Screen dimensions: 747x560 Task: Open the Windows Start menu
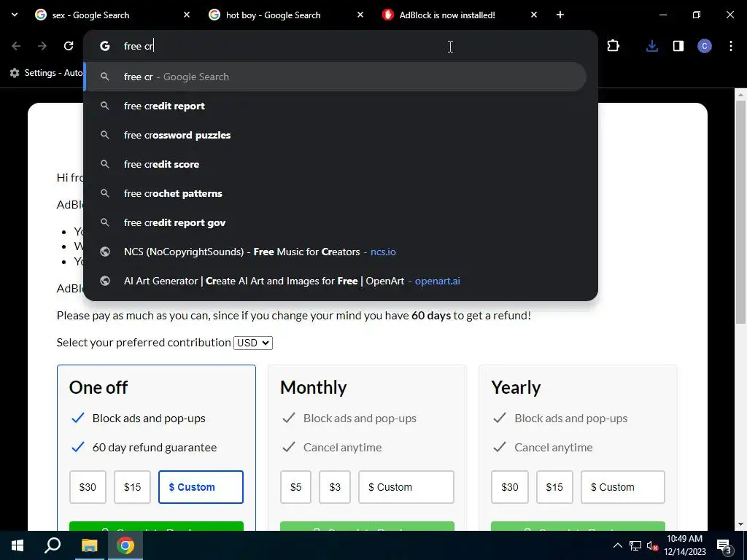(18, 545)
